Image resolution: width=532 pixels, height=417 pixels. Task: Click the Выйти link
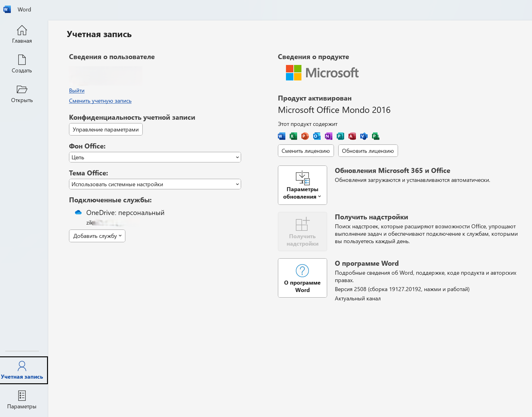(77, 91)
